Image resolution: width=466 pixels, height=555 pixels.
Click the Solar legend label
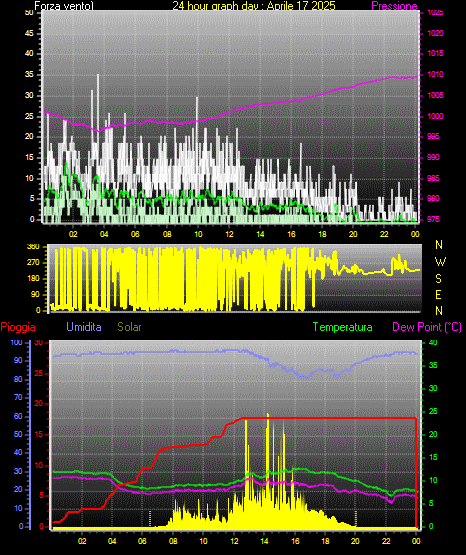tap(129, 327)
